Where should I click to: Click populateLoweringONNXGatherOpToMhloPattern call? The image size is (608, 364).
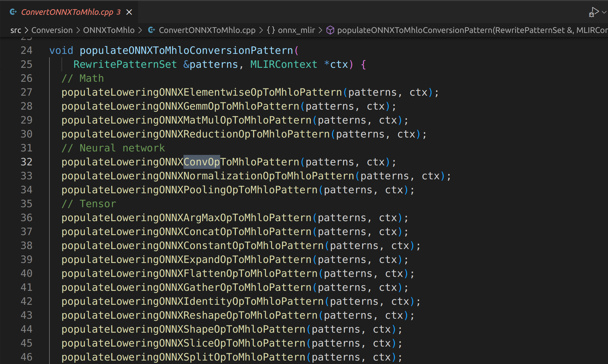pyautogui.click(x=187, y=287)
